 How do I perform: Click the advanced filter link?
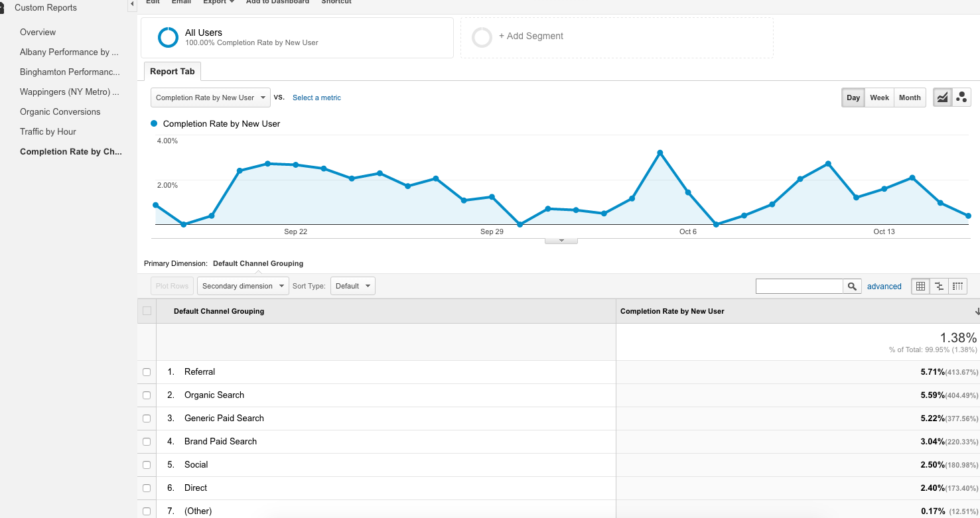pyautogui.click(x=884, y=287)
